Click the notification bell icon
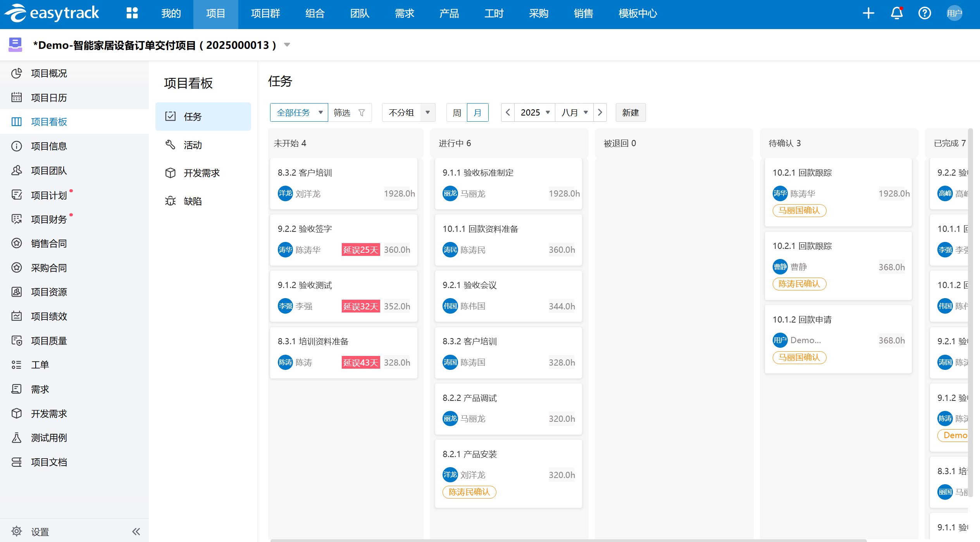The width and height of the screenshot is (980, 542). (896, 14)
